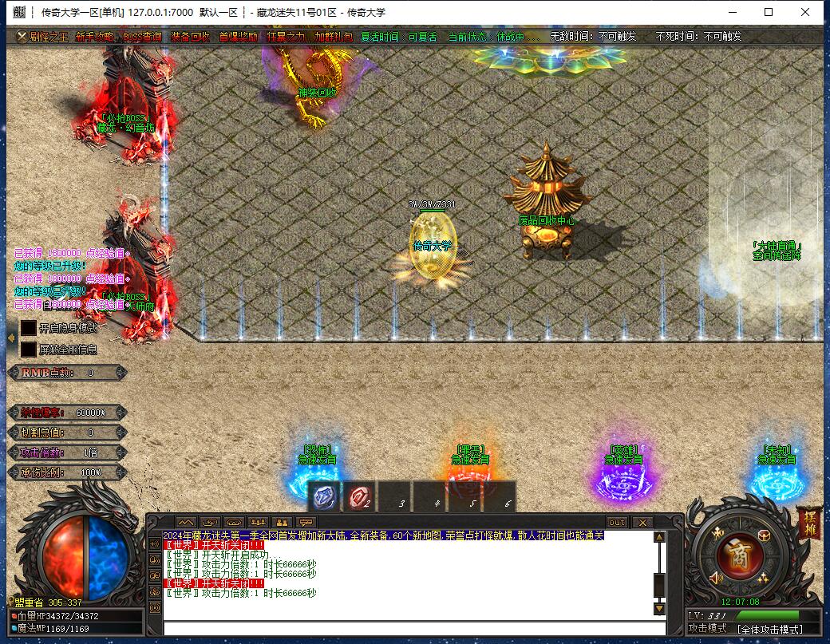Toggle fifth chat channel broadcast filter icon

155,608
